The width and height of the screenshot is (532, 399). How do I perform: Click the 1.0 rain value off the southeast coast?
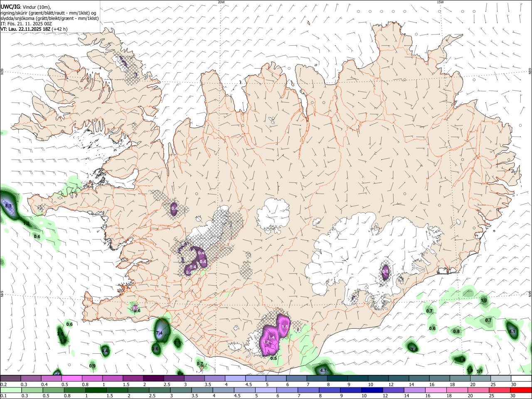tap(484, 300)
